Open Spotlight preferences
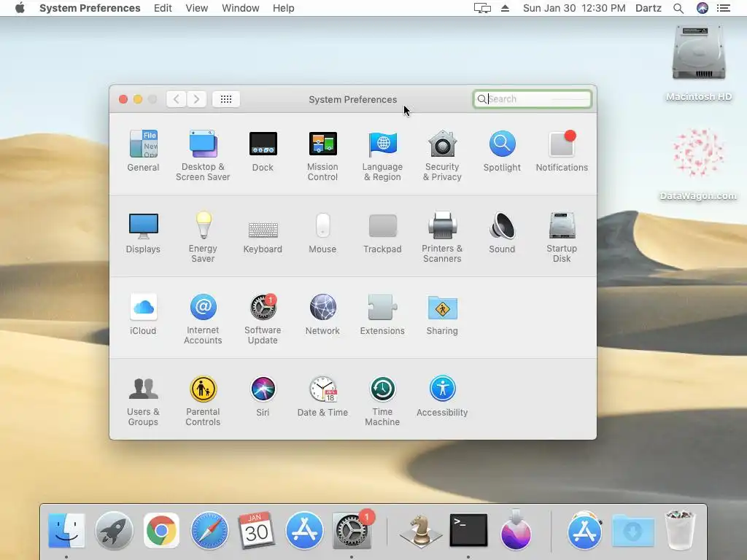The width and height of the screenshot is (747, 560). [x=502, y=150]
